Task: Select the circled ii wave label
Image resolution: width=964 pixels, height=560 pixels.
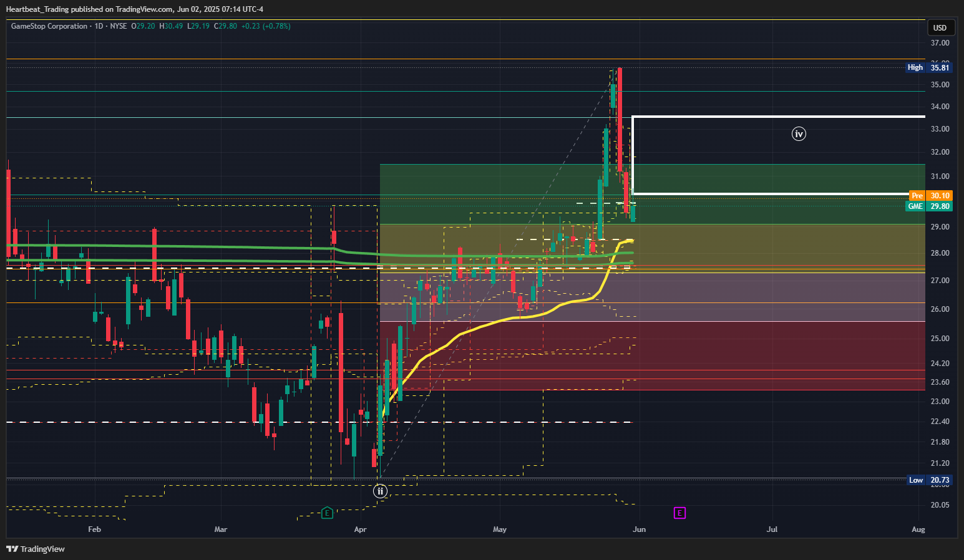Action: point(380,491)
